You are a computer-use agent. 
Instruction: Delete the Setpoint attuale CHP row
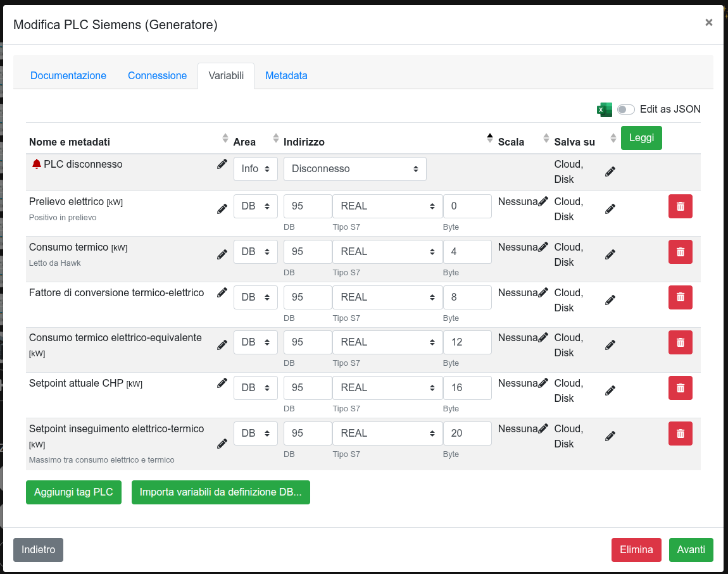click(680, 388)
